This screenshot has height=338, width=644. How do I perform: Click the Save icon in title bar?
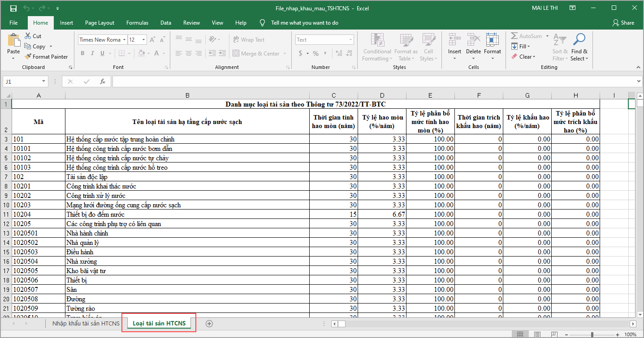click(13, 8)
